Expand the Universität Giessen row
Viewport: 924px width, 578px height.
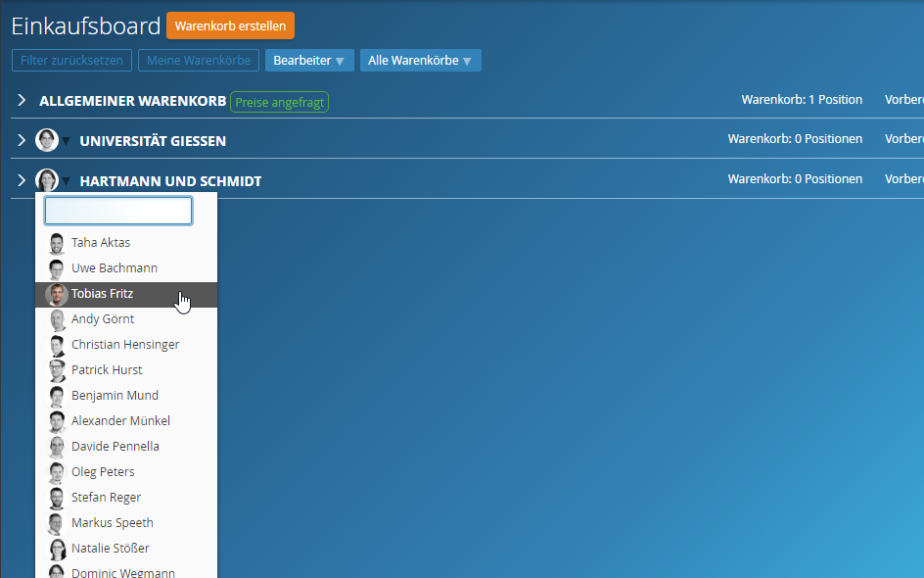click(22, 140)
